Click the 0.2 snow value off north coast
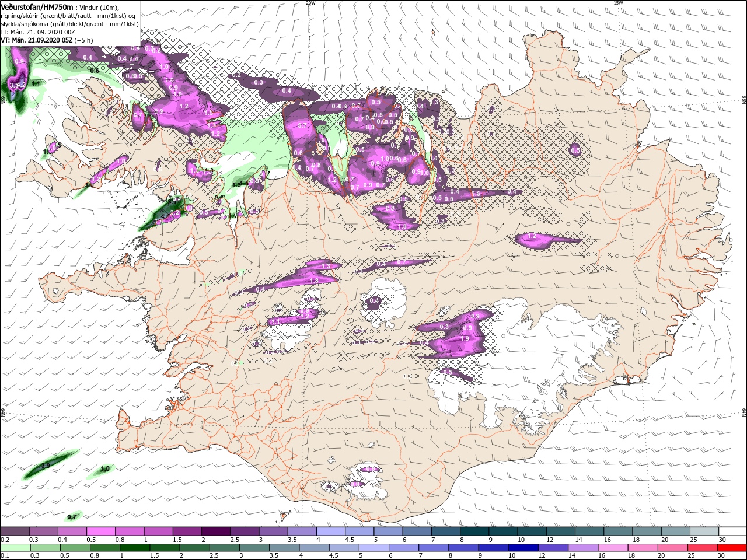The width and height of the screenshot is (747, 560). coord(236,75)
